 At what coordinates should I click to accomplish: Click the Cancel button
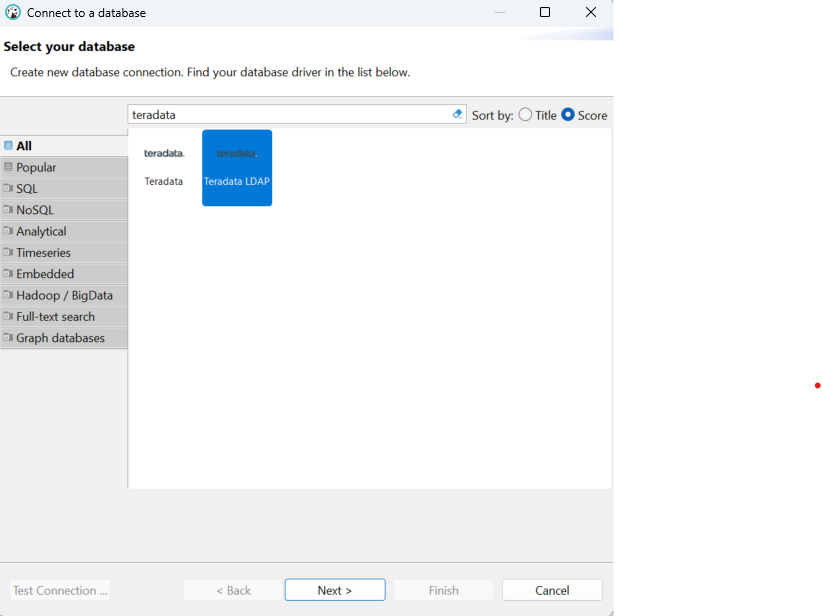tap(552, 590)
